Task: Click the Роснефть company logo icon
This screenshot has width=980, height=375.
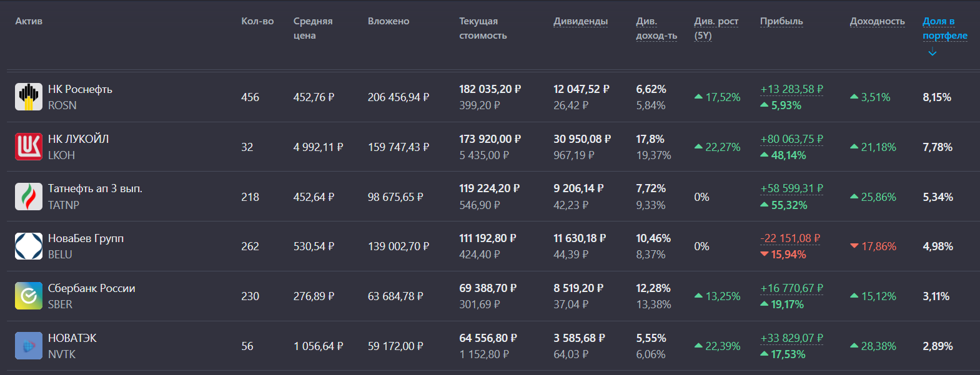Action: coord(28,96)
